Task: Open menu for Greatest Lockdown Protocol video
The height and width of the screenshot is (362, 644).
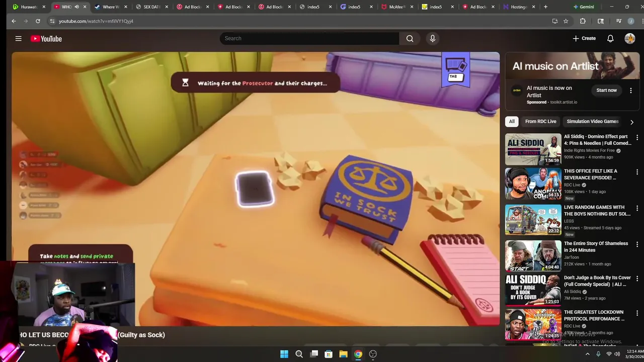Action: click(637, 313)
